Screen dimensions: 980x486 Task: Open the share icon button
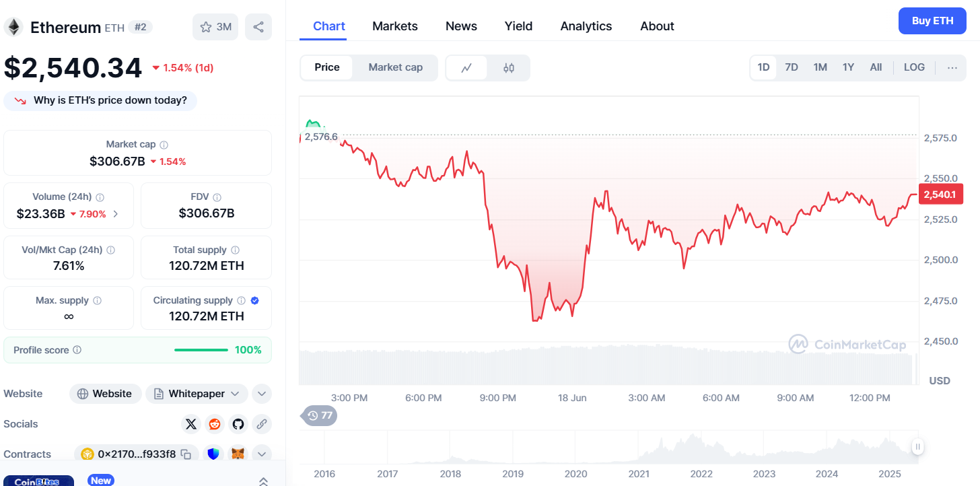pos(258,27)
